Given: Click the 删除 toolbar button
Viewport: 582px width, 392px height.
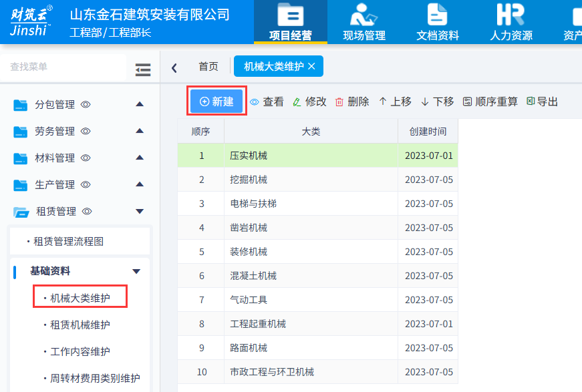Looking at the screenshot, I should click(352, 102).
